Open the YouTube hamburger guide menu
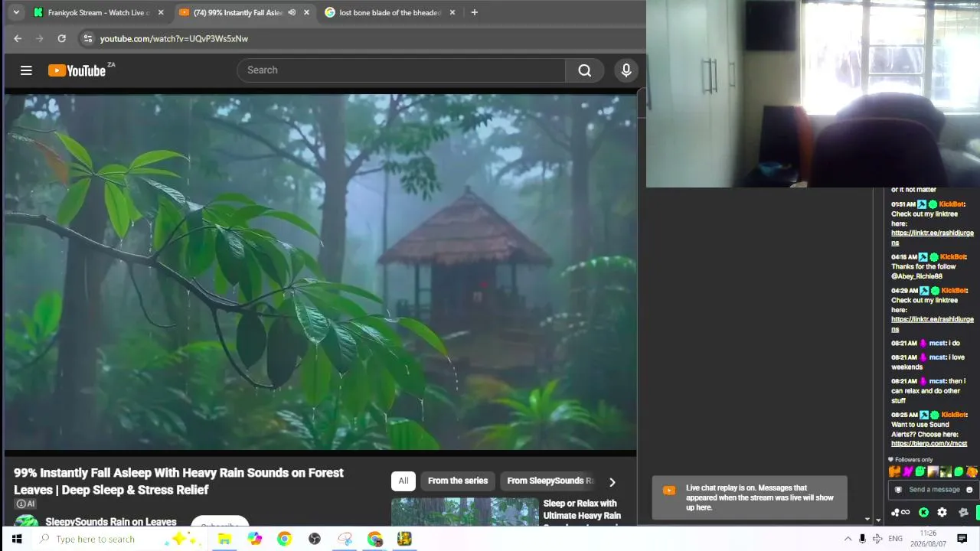The image size is (980, 551). click(26, 70)
